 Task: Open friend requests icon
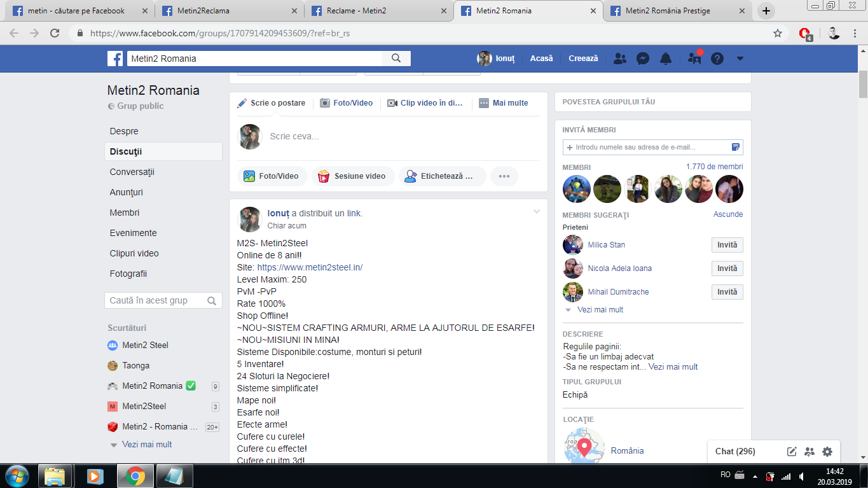620,59
